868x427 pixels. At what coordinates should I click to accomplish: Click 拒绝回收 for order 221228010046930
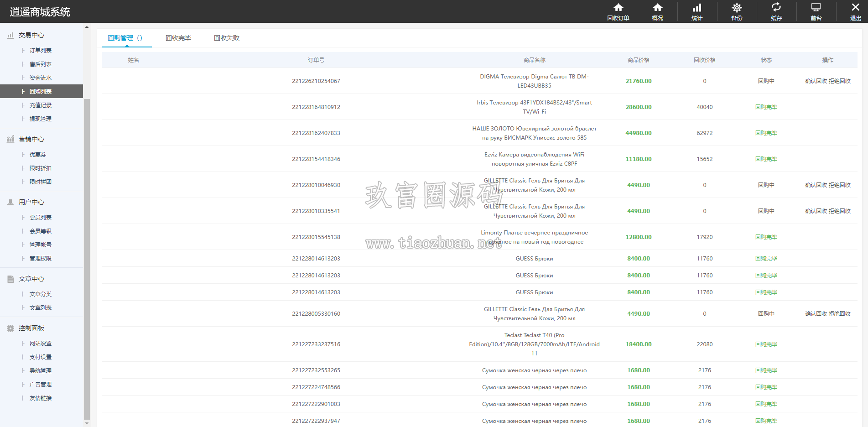click(840, 185)
